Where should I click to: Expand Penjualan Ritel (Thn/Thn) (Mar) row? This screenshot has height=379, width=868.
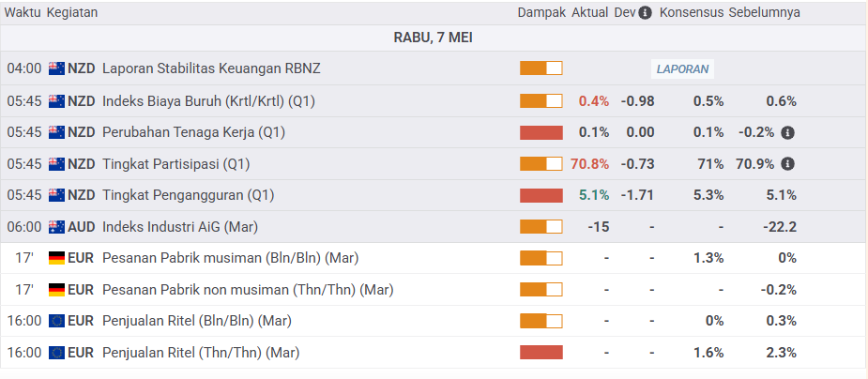[201, 353]
